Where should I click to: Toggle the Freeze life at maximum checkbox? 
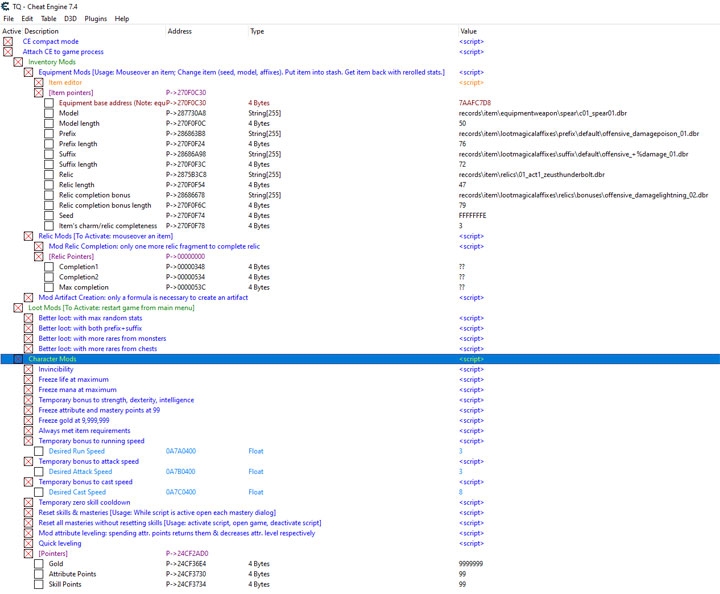coord(28,380)
